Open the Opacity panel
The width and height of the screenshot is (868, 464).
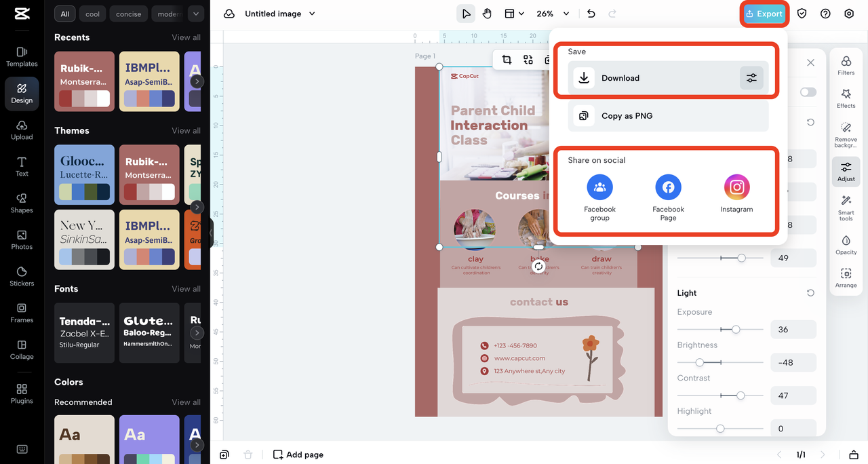click(846, 245)
